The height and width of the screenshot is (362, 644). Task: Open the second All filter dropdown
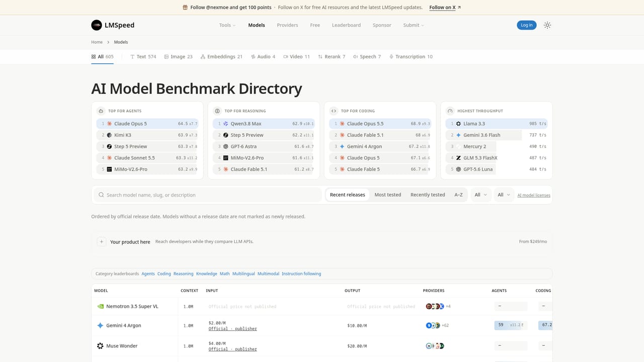(504, 195)
